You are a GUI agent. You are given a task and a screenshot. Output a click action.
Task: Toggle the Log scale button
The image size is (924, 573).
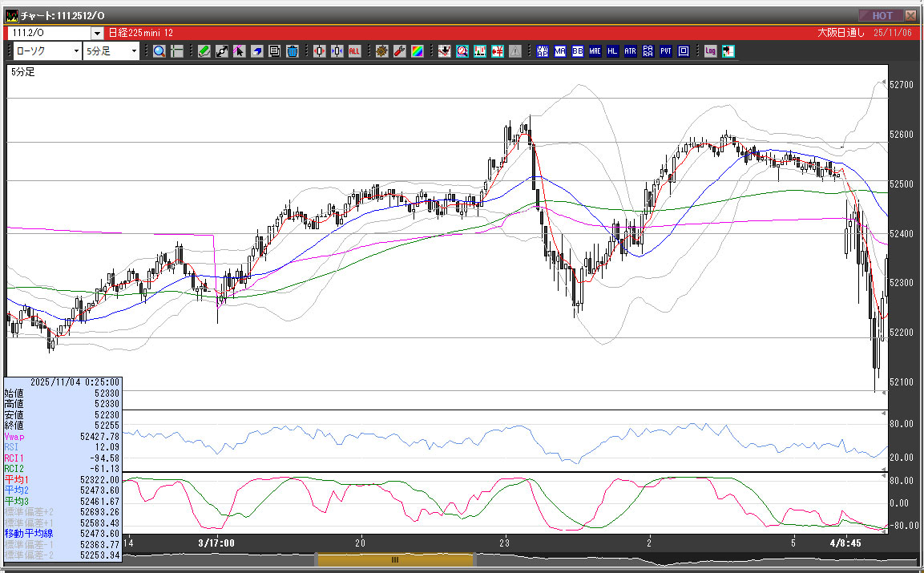click(x=710, y=51)
